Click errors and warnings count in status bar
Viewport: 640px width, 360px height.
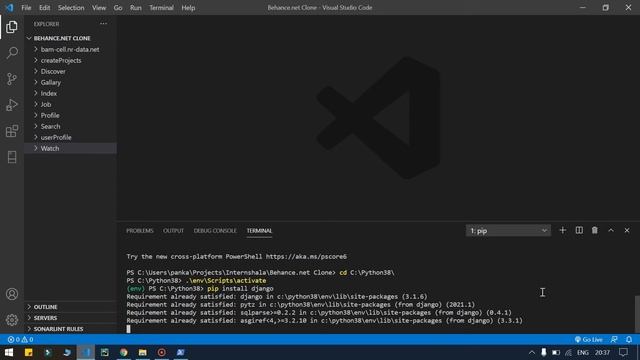pos(20,339)
